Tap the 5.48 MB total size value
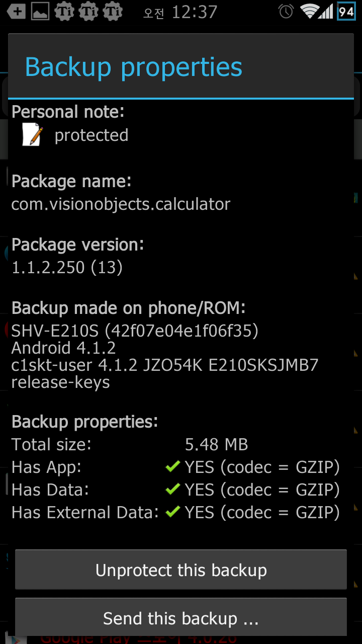The width and height of the screenshot is (362, 644). pos(216,444)
